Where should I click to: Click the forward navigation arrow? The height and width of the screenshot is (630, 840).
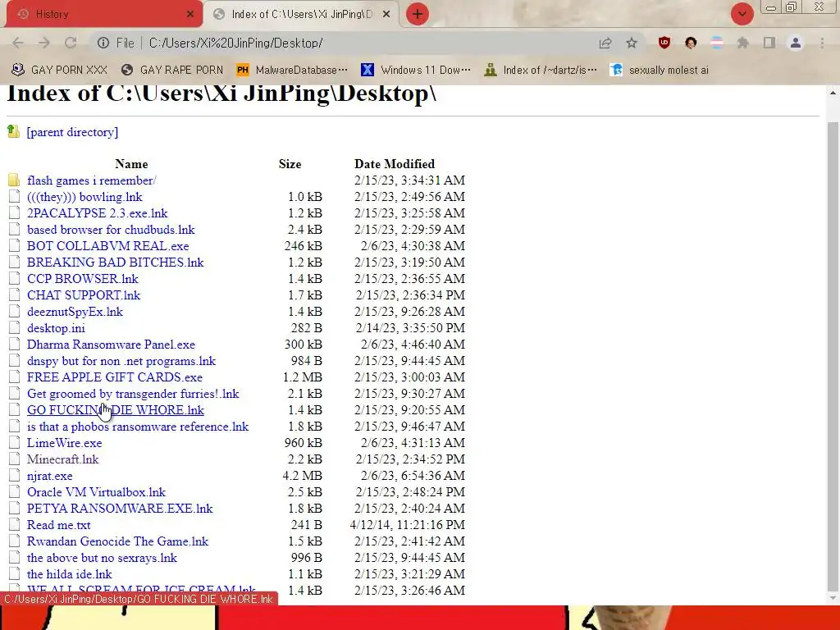coord(44,43)
